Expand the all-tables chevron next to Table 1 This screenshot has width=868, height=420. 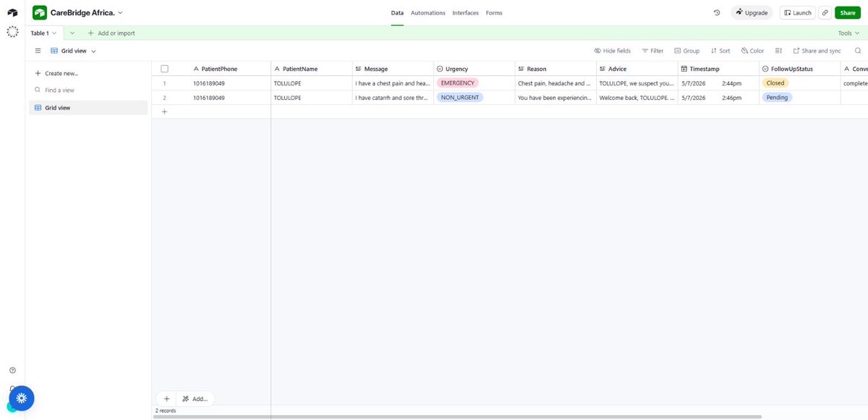point(72,33)
